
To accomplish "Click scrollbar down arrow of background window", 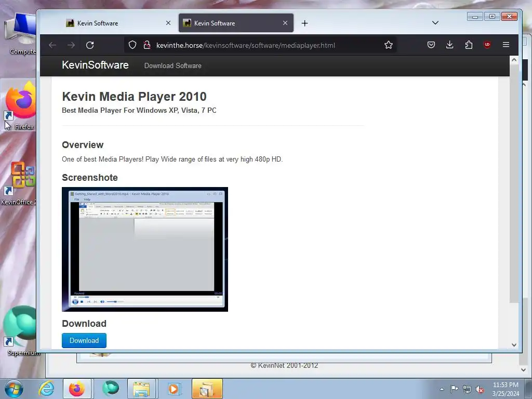I will click(523, 370).
